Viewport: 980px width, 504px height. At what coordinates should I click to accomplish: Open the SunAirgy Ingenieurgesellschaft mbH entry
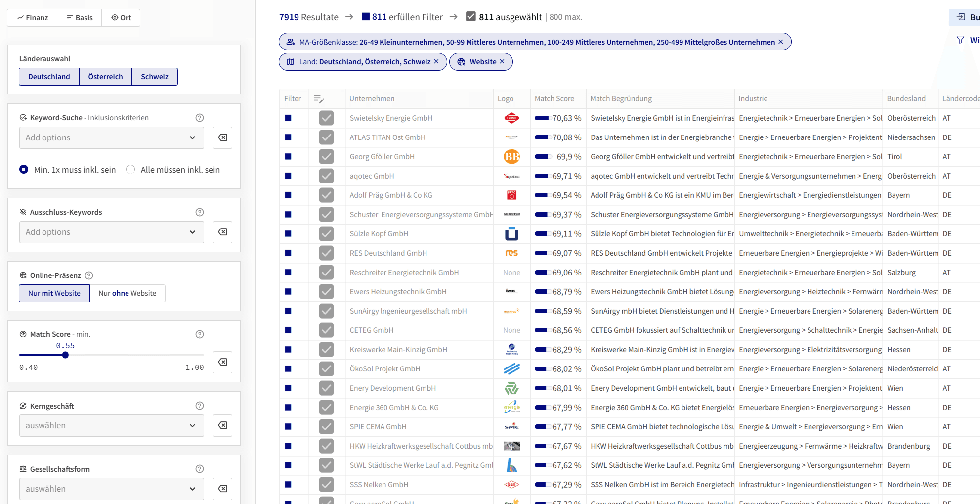[x=408, y=311]
